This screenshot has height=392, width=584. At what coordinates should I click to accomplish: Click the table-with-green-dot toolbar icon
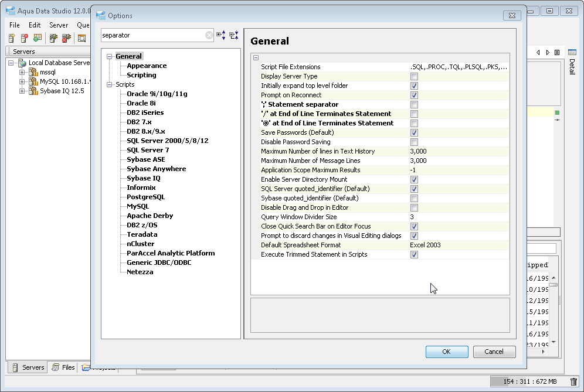[38, 38]
